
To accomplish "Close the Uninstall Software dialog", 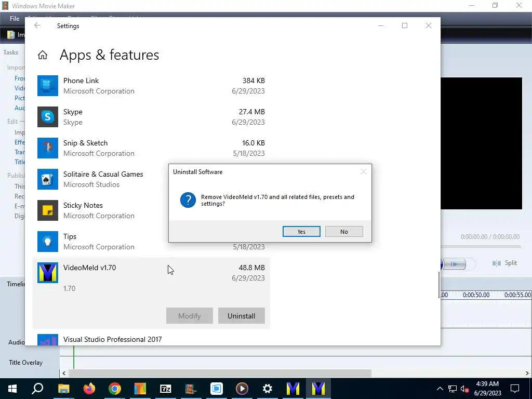I will click(x=363, y=171).
